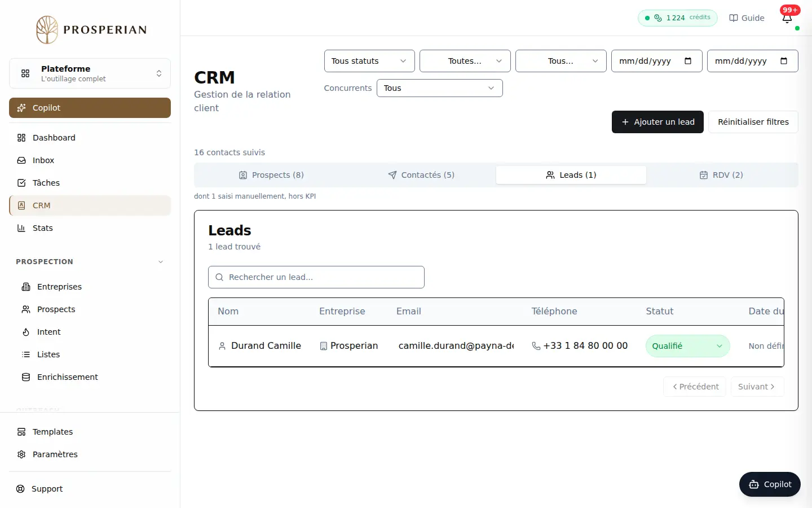Click the Intent flame icon

point(26,332)
